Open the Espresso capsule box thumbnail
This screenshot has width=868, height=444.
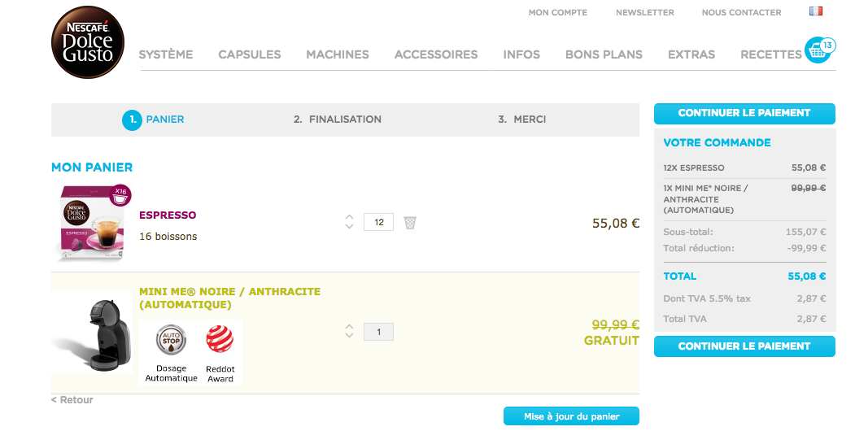92,224
